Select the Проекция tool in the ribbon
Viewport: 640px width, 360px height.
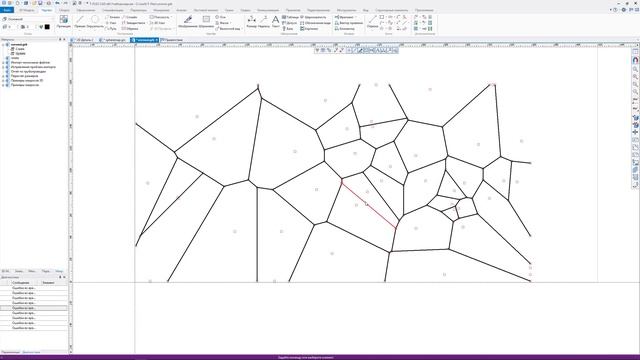(64, 22)
